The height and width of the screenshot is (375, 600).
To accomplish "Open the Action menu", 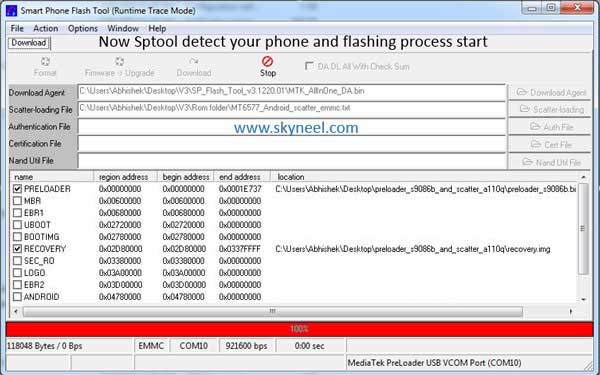I will click(46, 28).
